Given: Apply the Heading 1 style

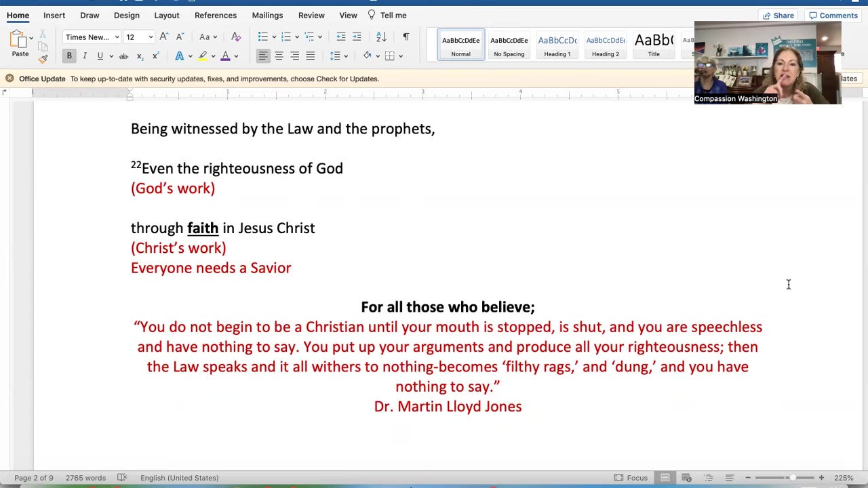Looking at the screenshot, I should [x=557, y=45].
